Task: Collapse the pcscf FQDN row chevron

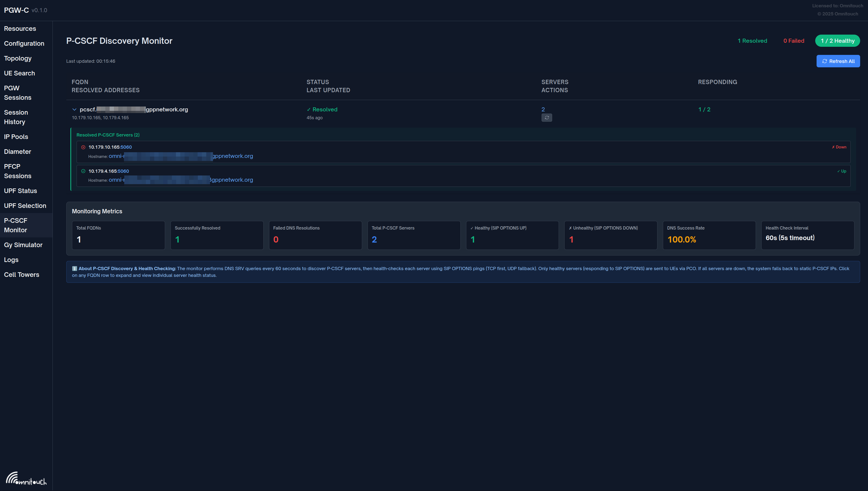Action: [x=74, y=110]
